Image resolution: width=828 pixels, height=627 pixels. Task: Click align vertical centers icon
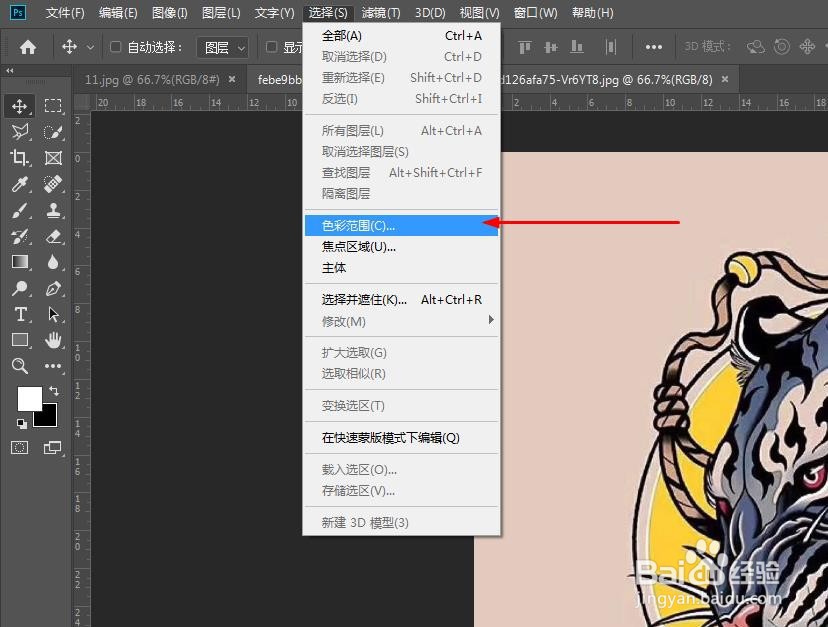[551, 48]
